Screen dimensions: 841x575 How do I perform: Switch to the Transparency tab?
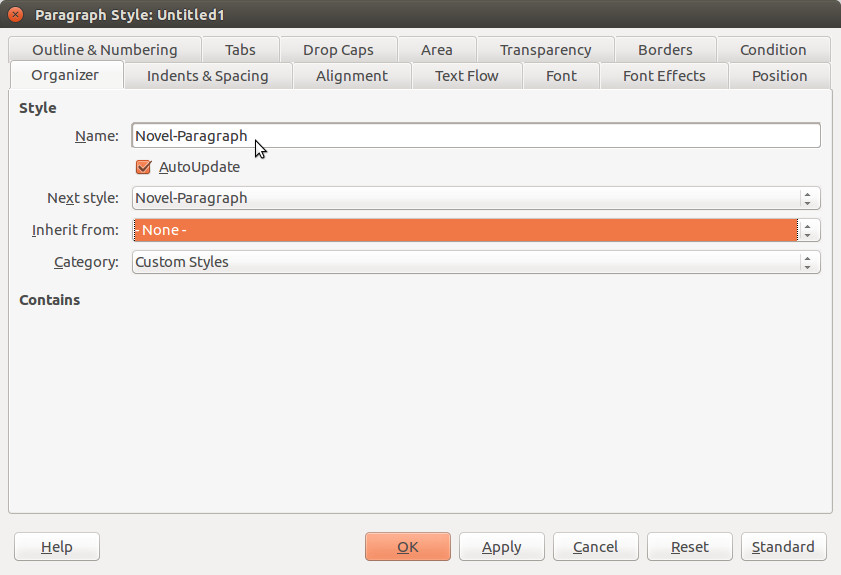tap(545, 50)
